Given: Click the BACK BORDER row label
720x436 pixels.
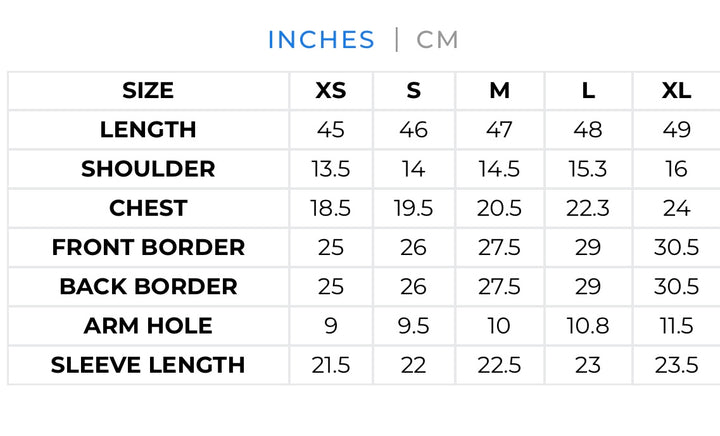Looking at the screenshot, I should tap(148, 287).
